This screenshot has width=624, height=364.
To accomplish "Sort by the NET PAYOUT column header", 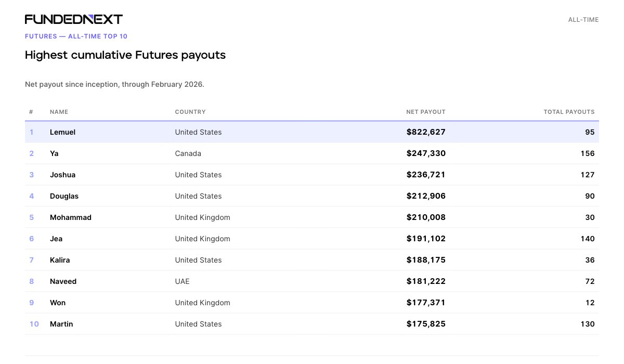I will [x=426, y=112].
